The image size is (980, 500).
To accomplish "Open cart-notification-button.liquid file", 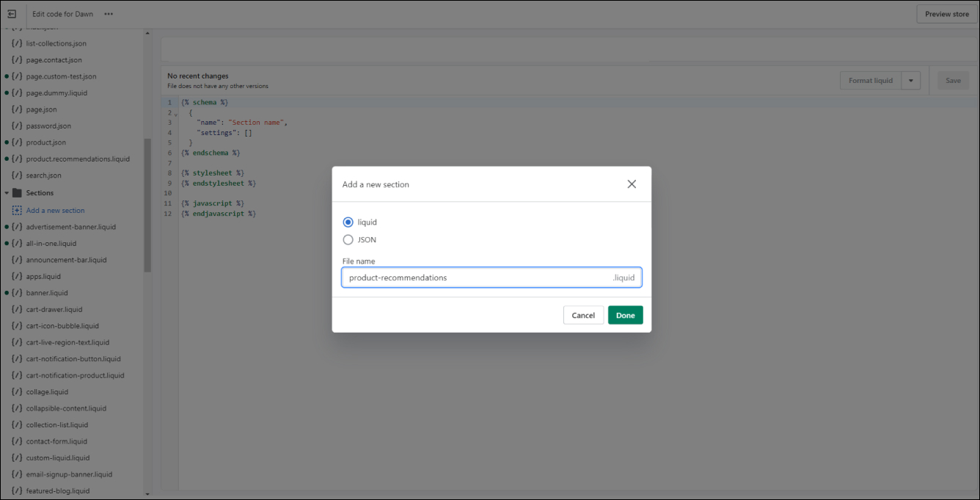I will pos(73,359).
